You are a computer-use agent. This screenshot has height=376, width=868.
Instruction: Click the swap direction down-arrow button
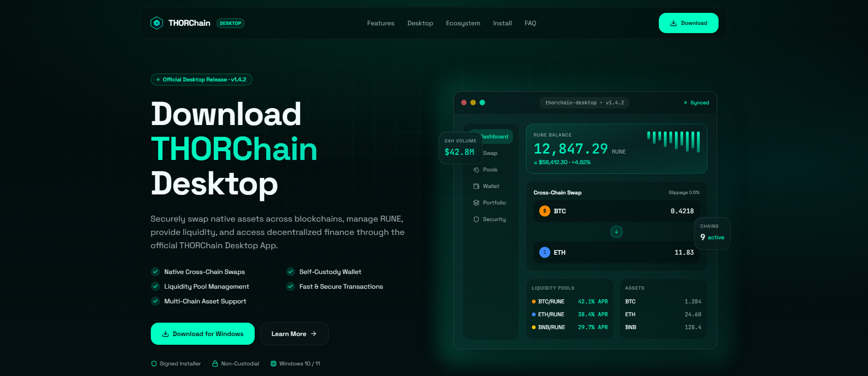[617, 232]
